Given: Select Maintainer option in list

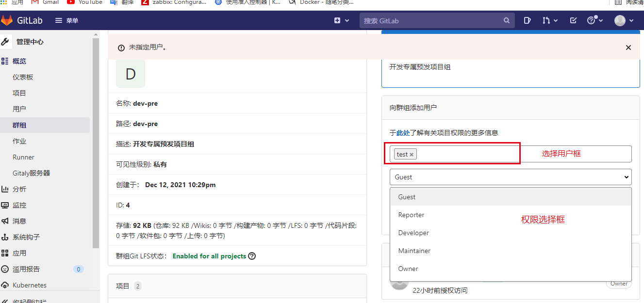Looking at the screenshot, I should click(x=511, y=251).
